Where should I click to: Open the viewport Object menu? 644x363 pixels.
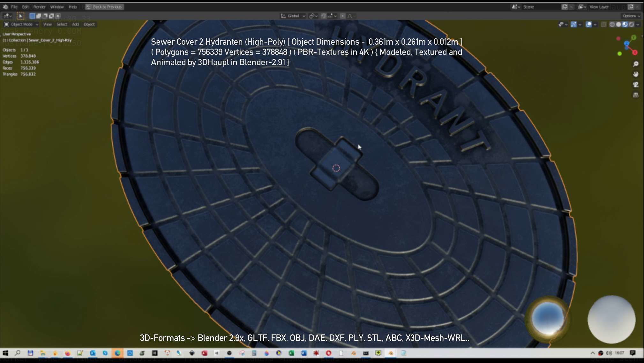[89, 24]
